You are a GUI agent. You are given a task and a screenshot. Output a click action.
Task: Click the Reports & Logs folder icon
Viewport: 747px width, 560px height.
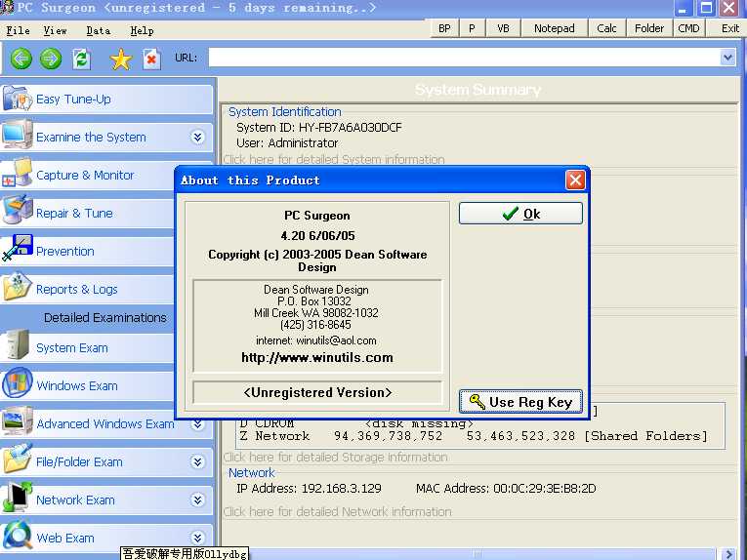pos(18,287)
